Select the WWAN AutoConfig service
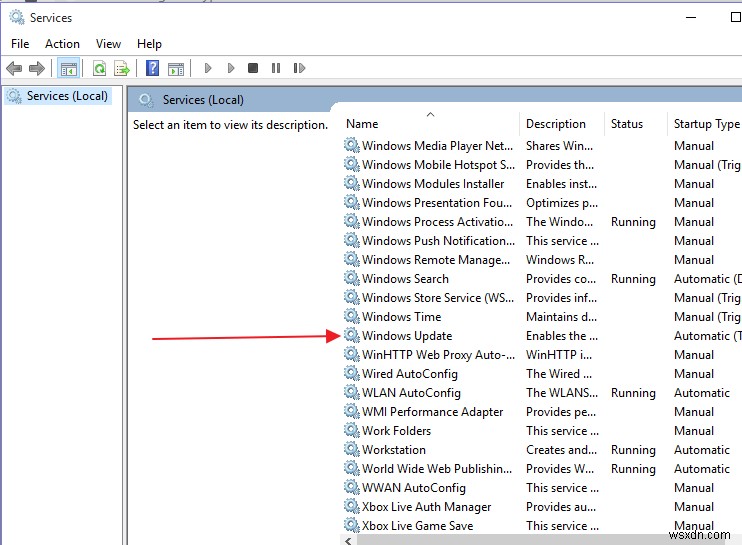Image resolution: width=742 pixels, height=545 pixels. pos(414,488)
